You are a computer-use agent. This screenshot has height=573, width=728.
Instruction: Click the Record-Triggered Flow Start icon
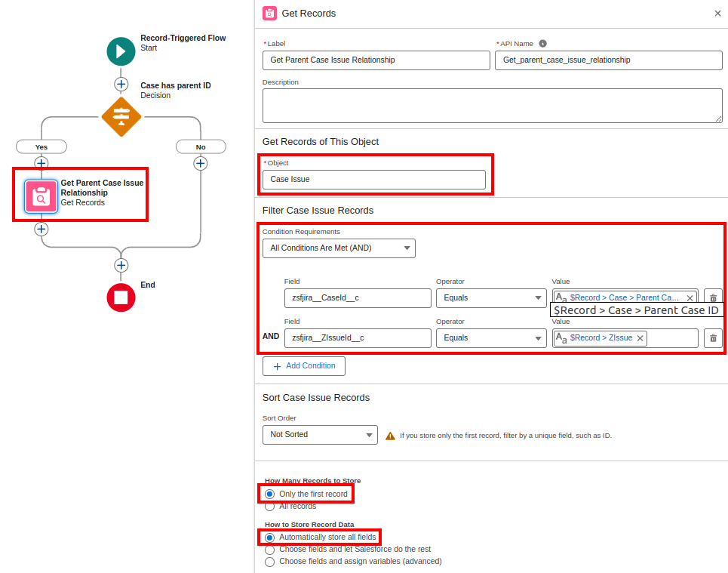click(121, 51)
